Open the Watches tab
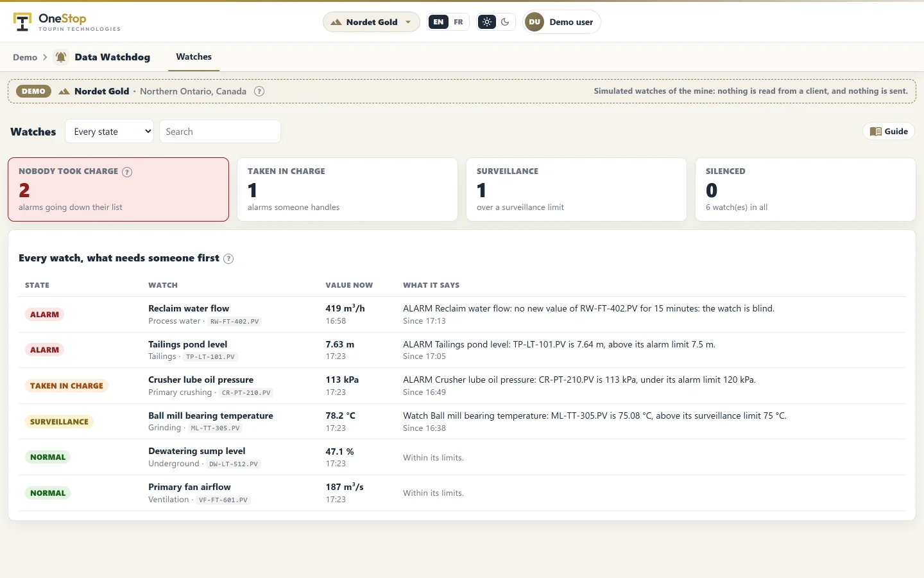924x578 pixels. [194, 57]
